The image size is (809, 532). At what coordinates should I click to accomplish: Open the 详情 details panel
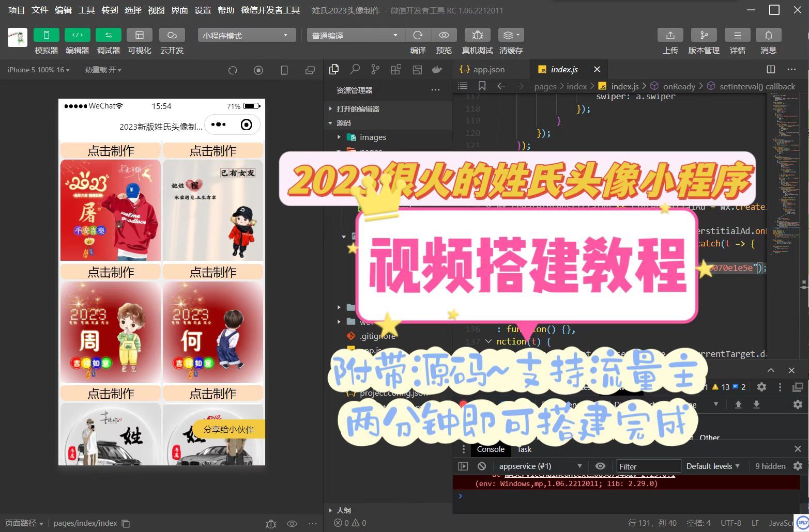(x=737, y=35)
